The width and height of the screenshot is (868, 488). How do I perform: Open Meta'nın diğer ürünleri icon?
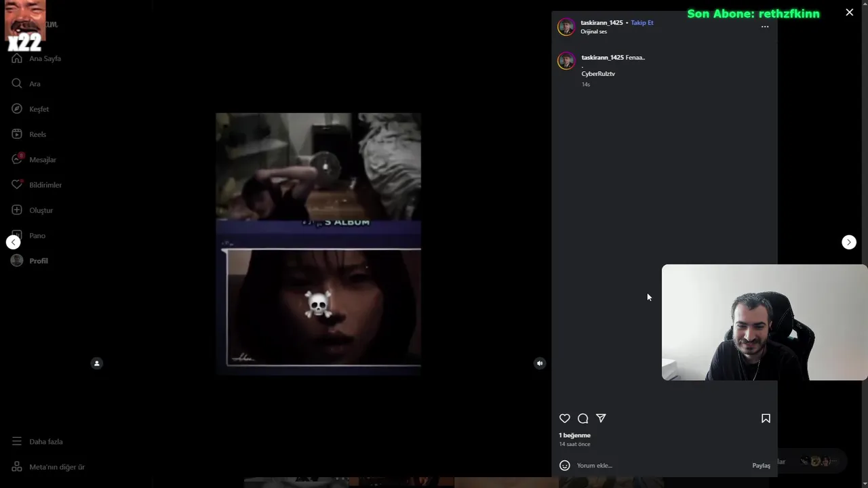(x=17, y=467)
